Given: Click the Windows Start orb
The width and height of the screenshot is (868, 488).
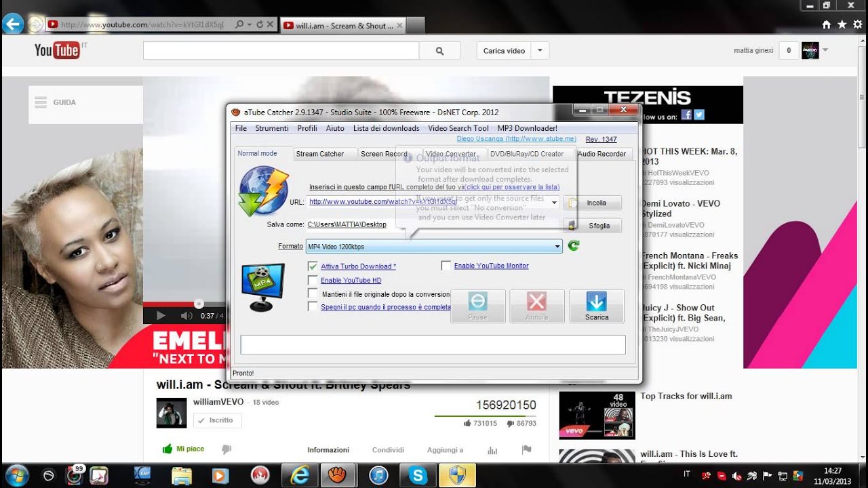Looking at the screenshot, I should coord(16,475).
